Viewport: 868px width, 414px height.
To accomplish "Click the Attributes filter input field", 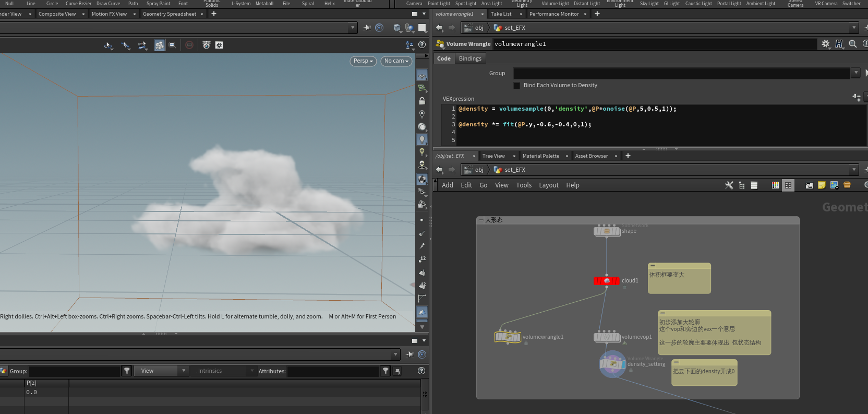I will coord(333,371).
